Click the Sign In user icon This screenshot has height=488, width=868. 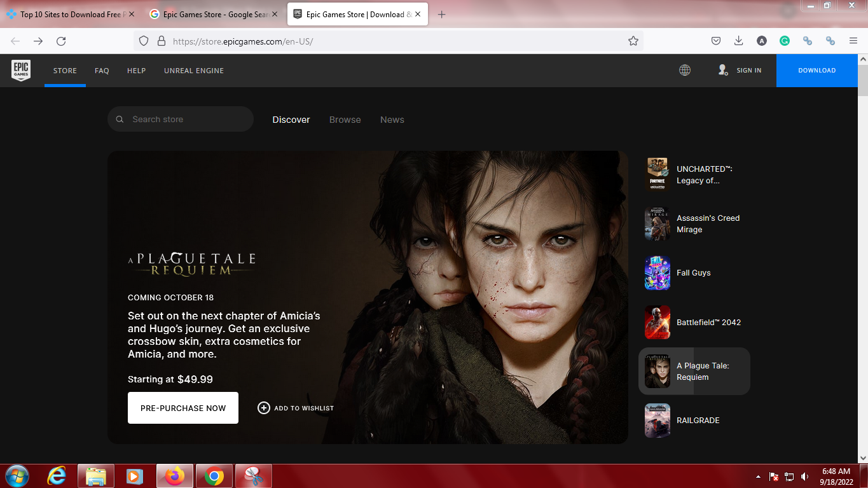(x=722, y=70)
